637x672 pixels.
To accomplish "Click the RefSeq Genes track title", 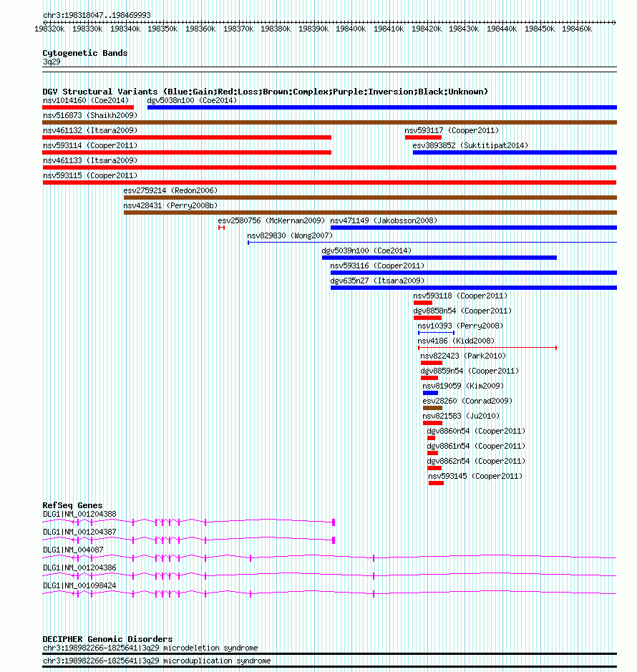I will click(72, 505).
